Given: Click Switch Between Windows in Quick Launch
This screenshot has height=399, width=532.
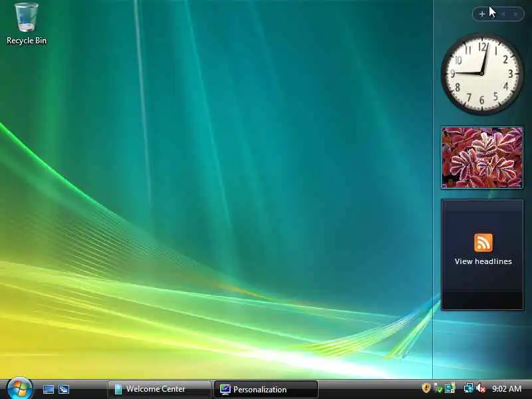Looking at the screenshot, I should click(x=64, y=389).
